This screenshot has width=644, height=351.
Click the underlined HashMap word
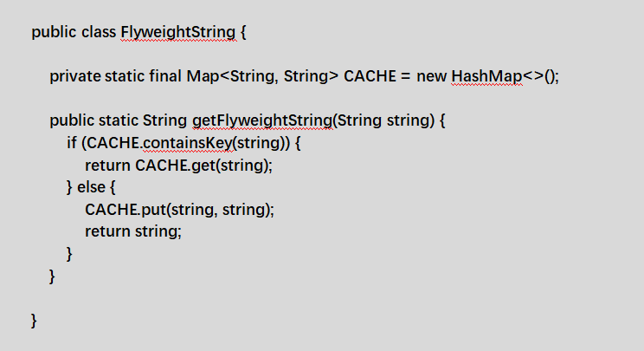(x=486, y=76)
